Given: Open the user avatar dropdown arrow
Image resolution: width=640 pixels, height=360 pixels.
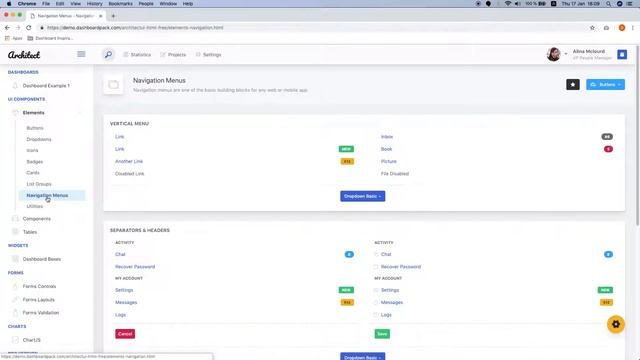Looking at the screenshot, I should tap(566, 54).
